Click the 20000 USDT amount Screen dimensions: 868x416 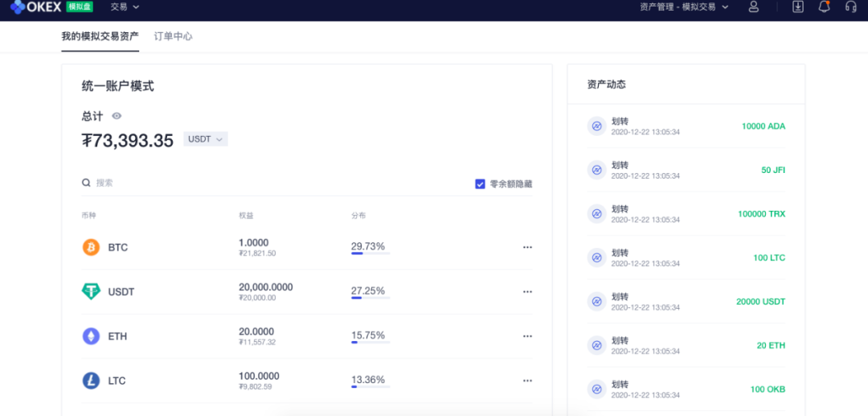760,301
